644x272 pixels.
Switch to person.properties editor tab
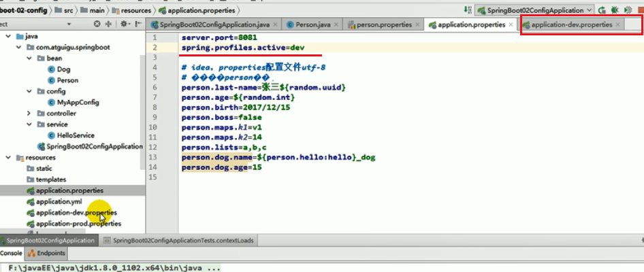383,24
